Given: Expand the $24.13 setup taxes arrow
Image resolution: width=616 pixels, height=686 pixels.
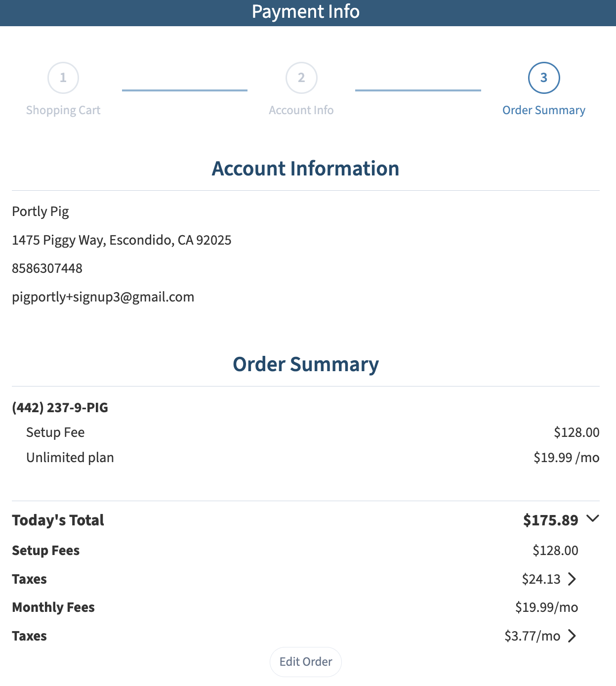Looking at the screenshot, I should (572, 579).
